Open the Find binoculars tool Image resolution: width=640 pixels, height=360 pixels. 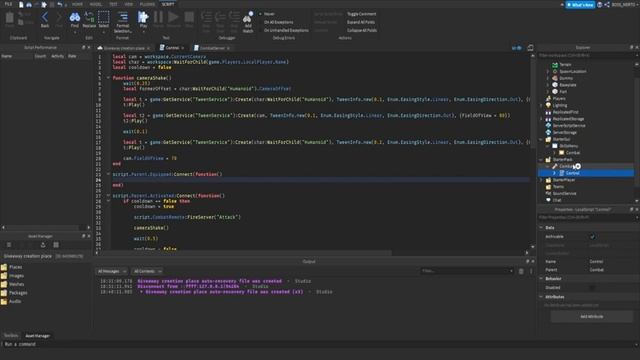75,18
